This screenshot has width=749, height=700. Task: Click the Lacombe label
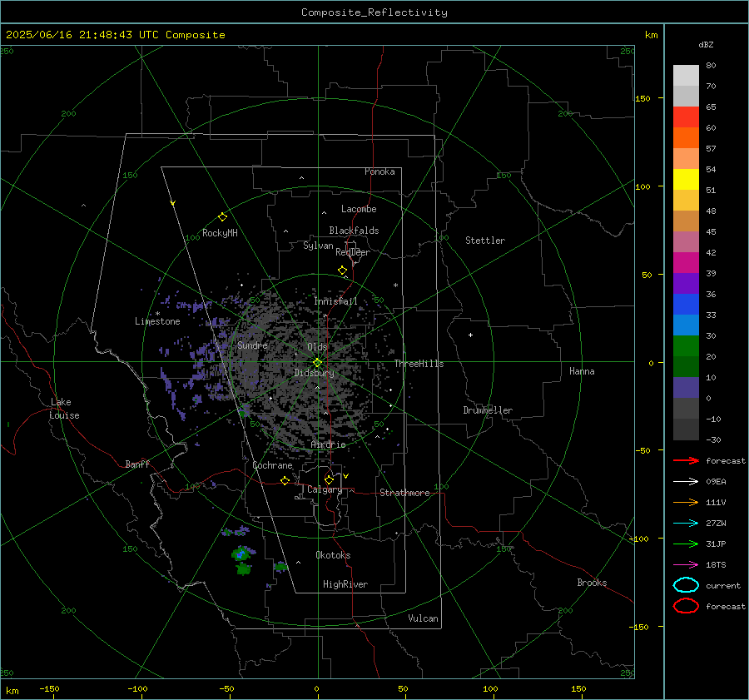(359, 209)
